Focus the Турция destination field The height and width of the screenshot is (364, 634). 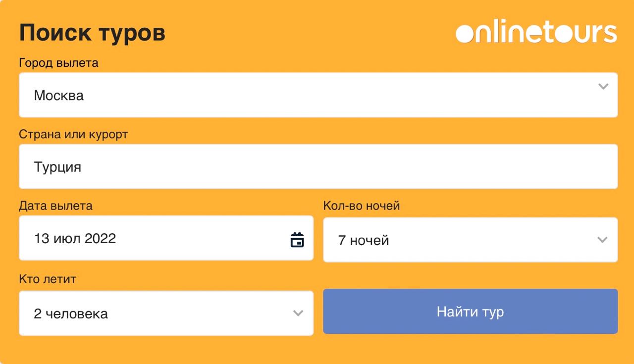(318, 166)
